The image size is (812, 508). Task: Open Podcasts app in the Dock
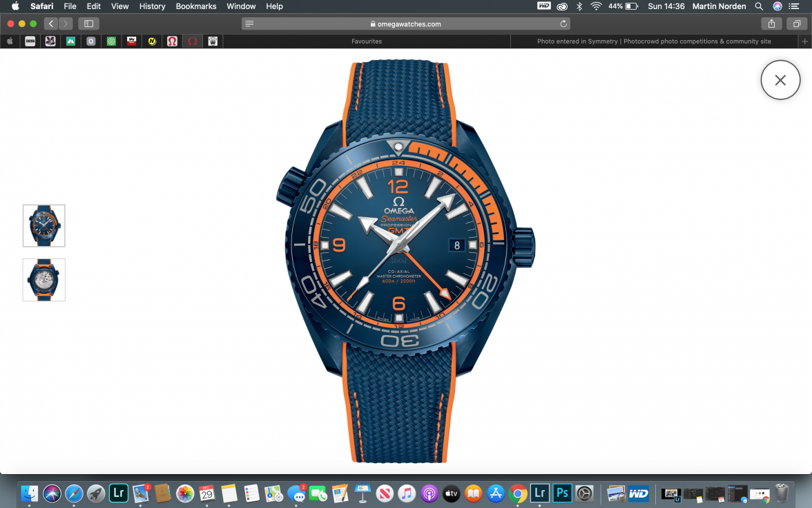click(429, 493)
